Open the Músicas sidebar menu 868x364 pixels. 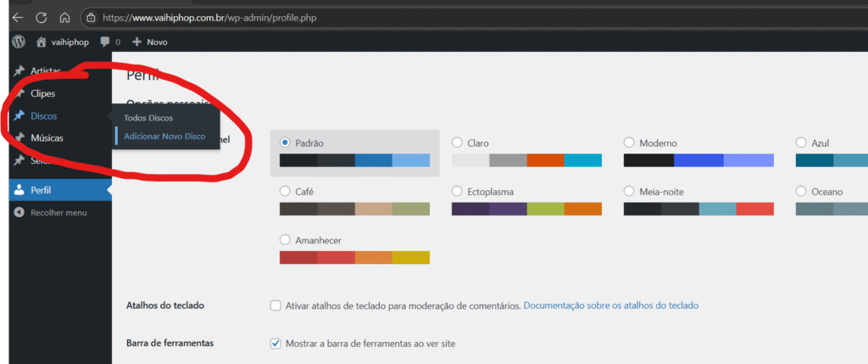pos(47,137)
